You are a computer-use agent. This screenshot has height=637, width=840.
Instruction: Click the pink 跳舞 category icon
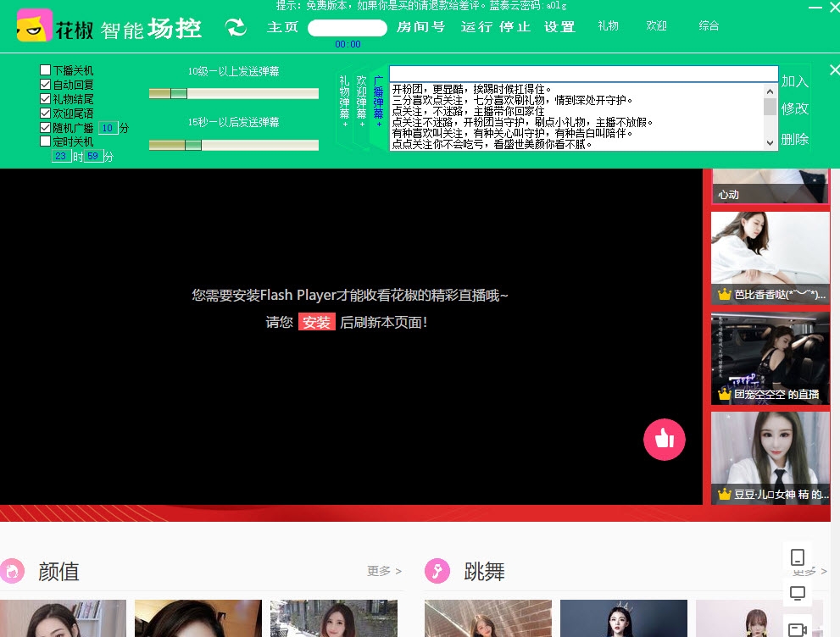[437, 571]
